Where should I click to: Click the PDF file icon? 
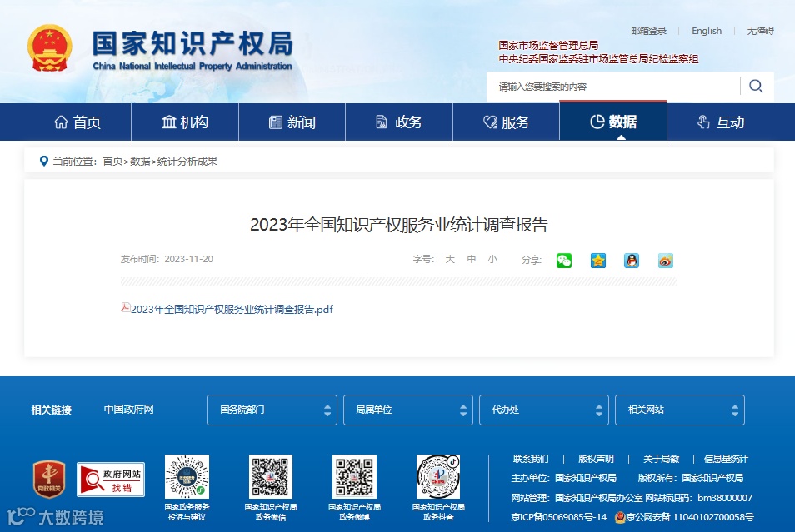[x=125, y=307]
